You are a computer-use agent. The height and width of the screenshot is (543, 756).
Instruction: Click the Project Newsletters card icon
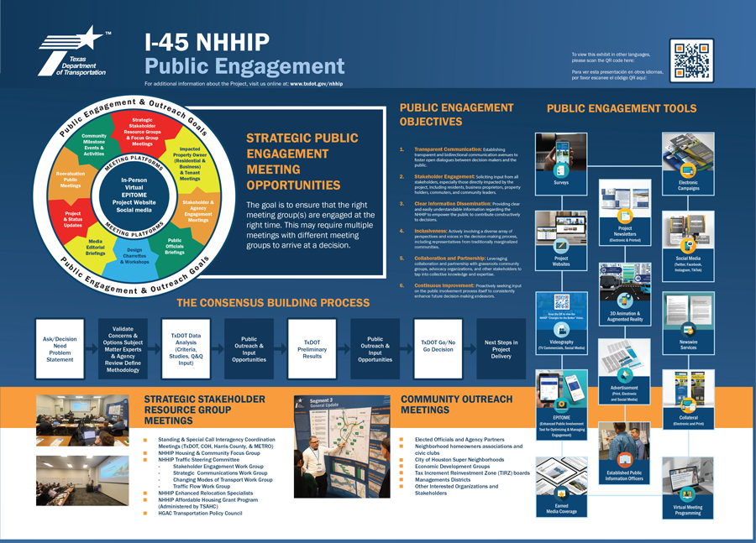[625, 216]
